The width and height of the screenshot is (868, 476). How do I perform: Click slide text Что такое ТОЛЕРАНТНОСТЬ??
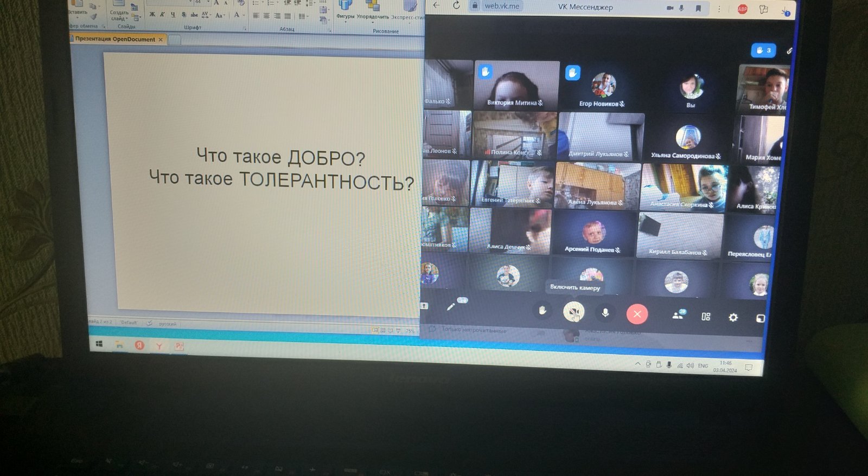coord(281,180)
